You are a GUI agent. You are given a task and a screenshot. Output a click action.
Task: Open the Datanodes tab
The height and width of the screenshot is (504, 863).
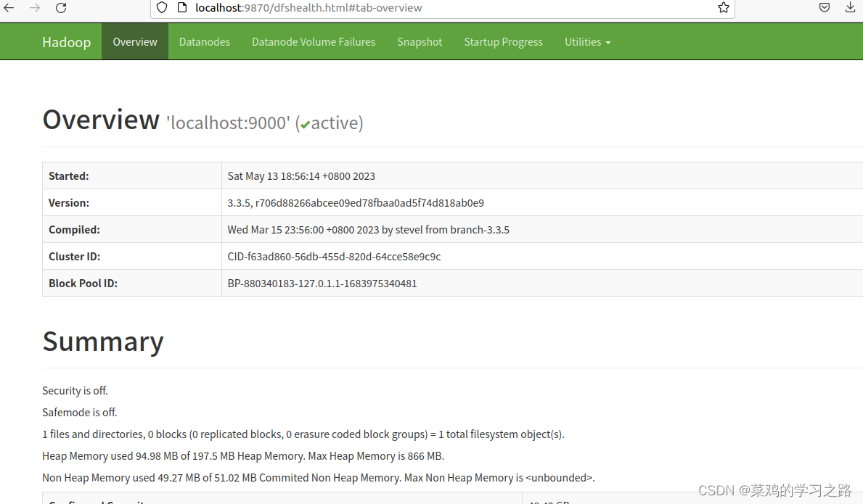[204, 42]
